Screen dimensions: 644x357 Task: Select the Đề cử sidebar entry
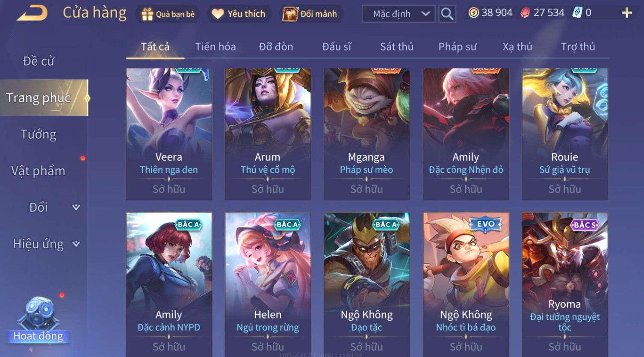(x=38, y=61)
